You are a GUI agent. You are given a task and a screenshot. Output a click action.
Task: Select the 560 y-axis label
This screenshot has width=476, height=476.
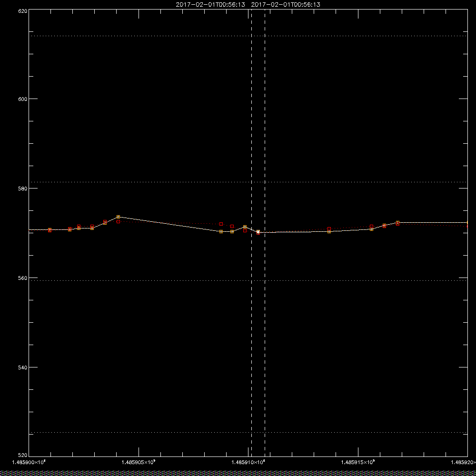click(x=23, y=278)
